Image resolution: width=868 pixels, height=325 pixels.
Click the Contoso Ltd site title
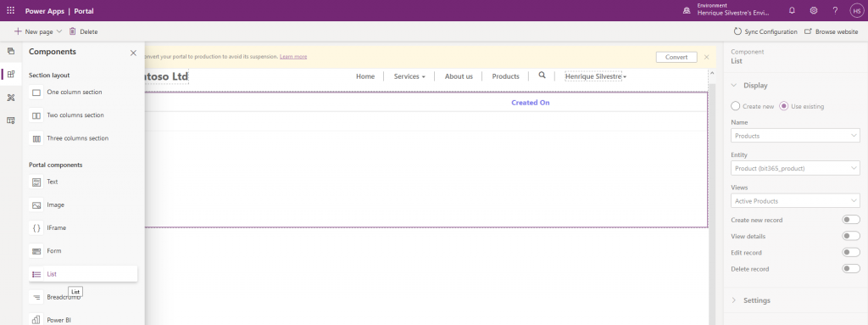166,76
